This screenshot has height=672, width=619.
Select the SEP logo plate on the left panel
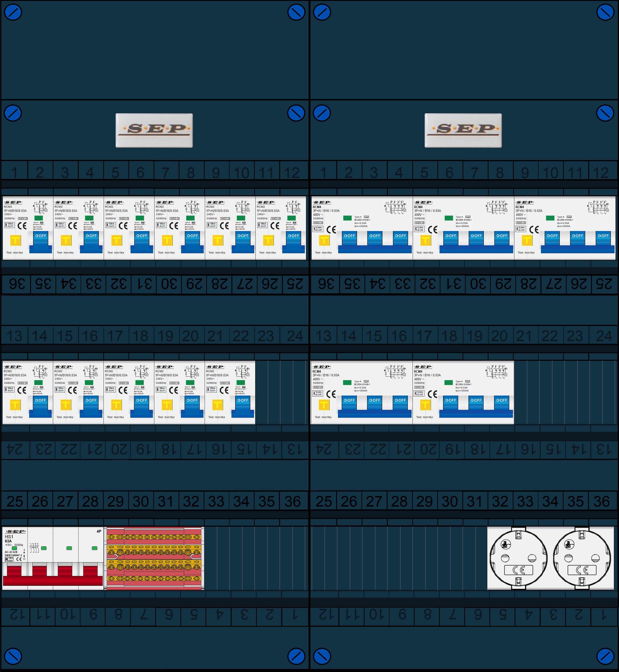[154, 130]
